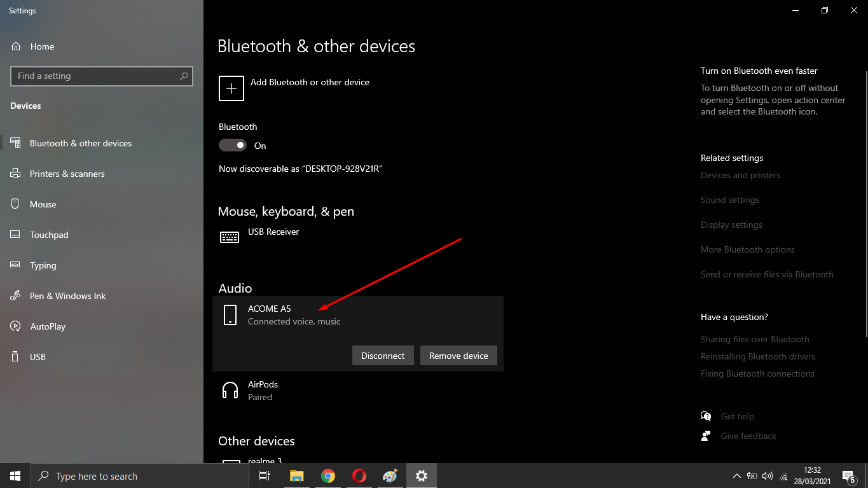The width and height of the screenshot is (868, 488).
Task: Turn off the Bluetooth toggle
Action: point(233,146)
